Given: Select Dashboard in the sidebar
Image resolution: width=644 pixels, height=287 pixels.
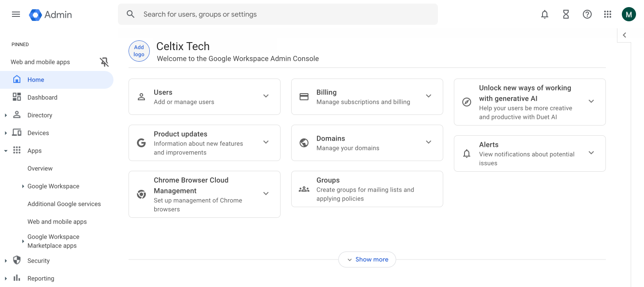Looking at the screenshot, I should (42, 98).
